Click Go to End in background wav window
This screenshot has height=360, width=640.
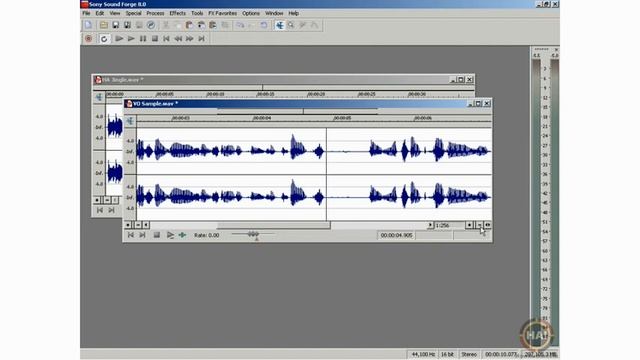[x=111, y=210]
